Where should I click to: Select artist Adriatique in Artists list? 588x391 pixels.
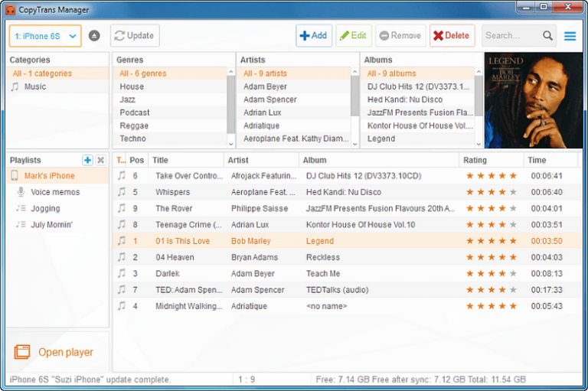(294, 125)
